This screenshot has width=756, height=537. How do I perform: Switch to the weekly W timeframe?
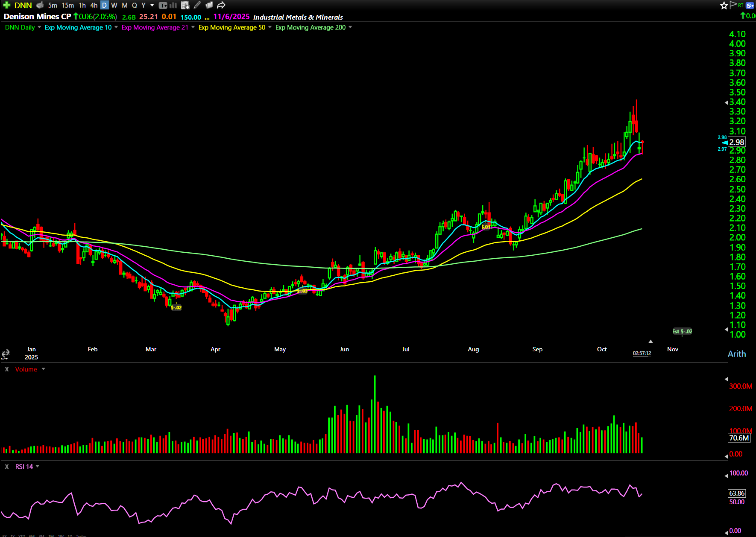point(114,5)
